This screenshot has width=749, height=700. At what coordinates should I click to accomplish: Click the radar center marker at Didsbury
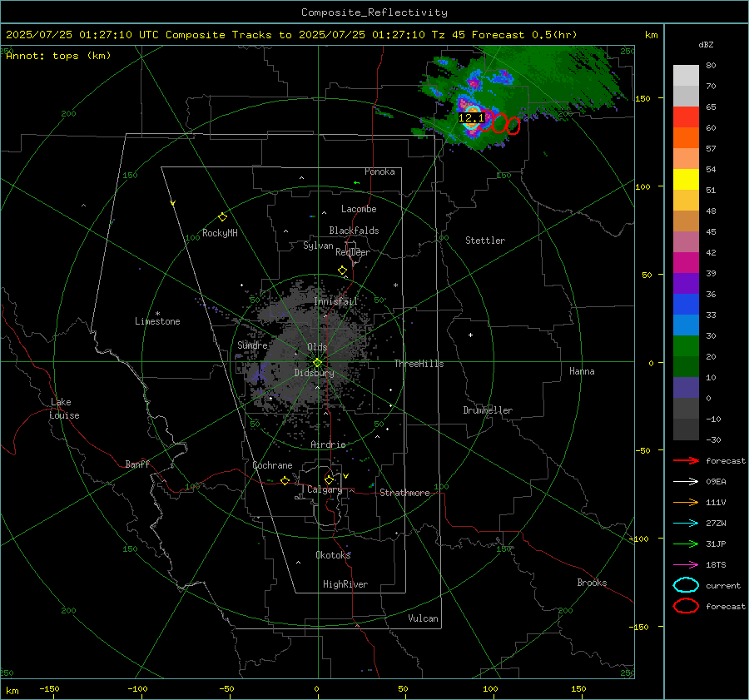[318, 363]
